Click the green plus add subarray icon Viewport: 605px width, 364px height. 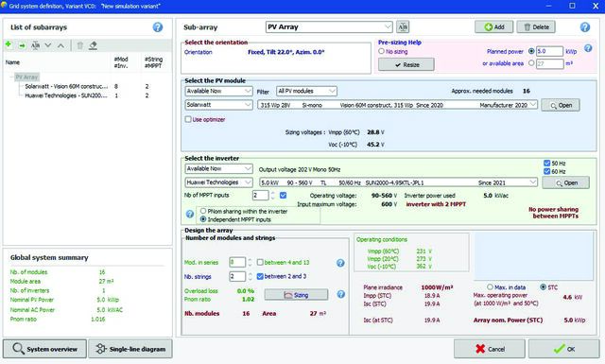tap(9, 44)
